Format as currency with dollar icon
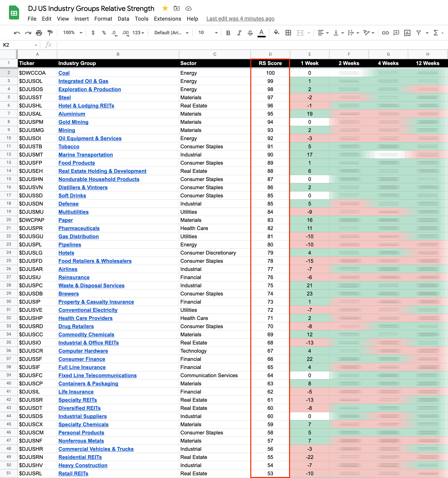Viewport: 448px width, 478px height. click(93, 33)
